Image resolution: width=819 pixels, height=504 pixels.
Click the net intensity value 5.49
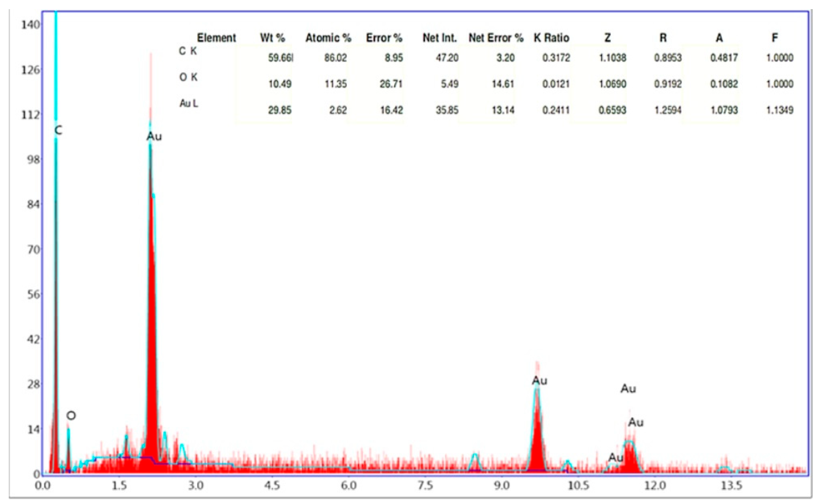[x=449, y=84]
